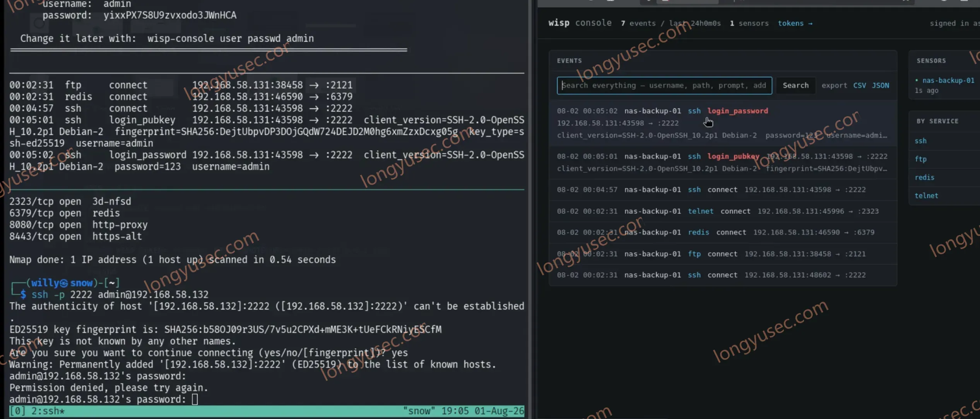980x419 pixels.
Task: Click the ED25519 key fingerprint line in terminal
Action: pos(225,330)
